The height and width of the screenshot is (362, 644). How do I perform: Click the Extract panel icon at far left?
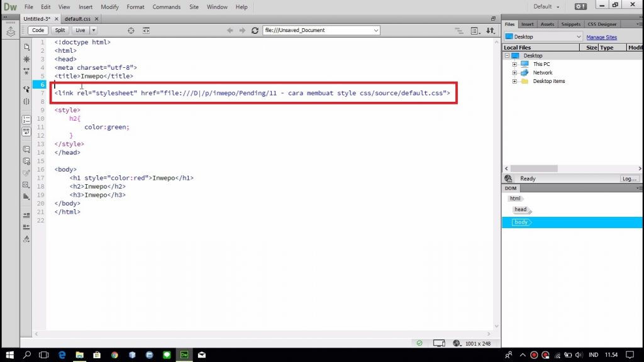click(x=11, y=32)
